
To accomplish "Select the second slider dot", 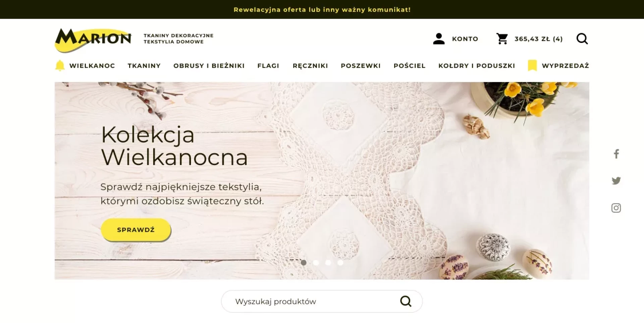I will point(316,263).
